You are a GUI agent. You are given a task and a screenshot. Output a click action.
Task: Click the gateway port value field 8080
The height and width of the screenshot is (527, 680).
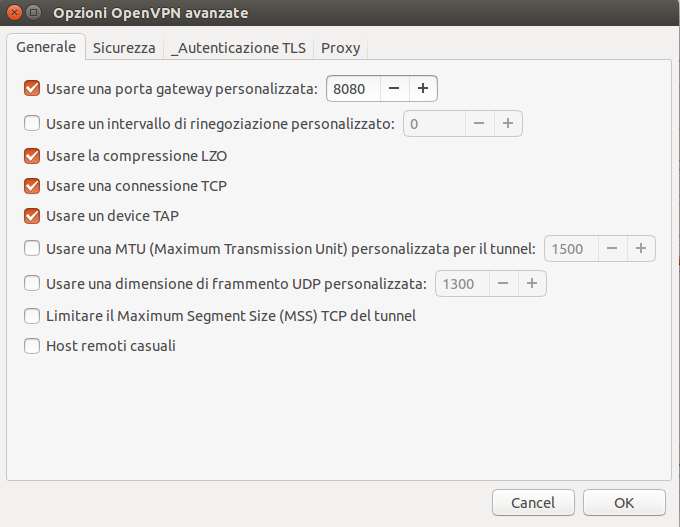click(352, 89)
